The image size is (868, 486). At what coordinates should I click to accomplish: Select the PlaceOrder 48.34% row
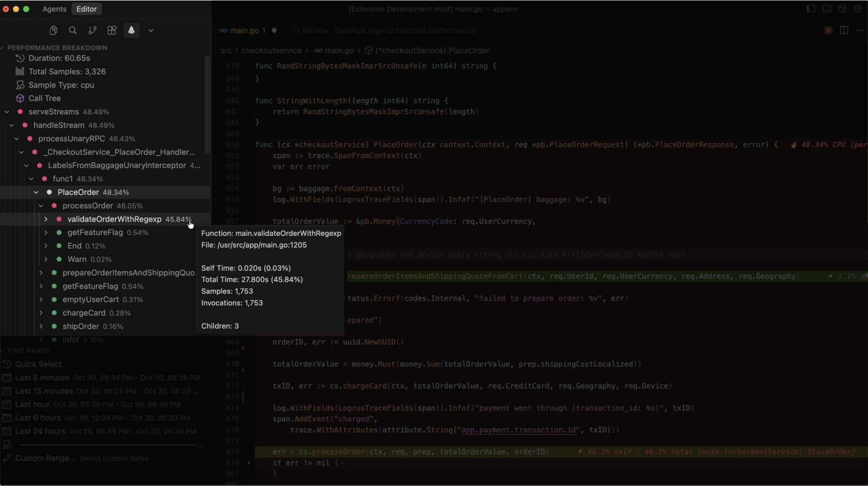click(x=105, y=192)
